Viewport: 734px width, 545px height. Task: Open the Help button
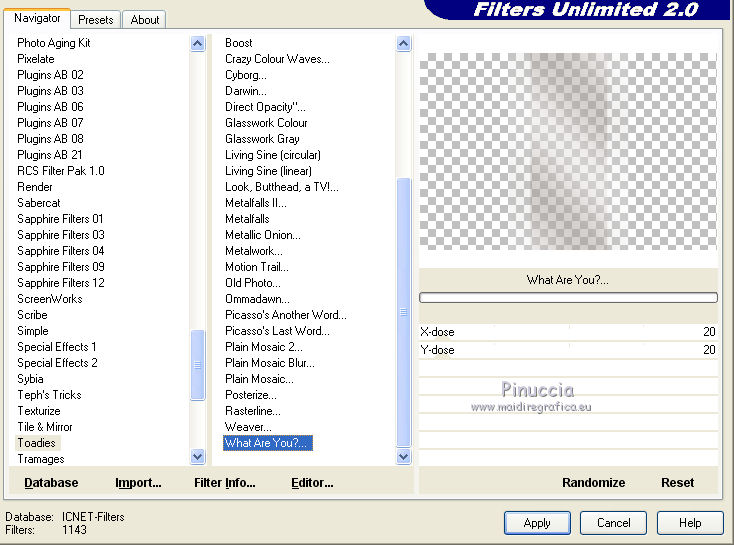(690, 523)
